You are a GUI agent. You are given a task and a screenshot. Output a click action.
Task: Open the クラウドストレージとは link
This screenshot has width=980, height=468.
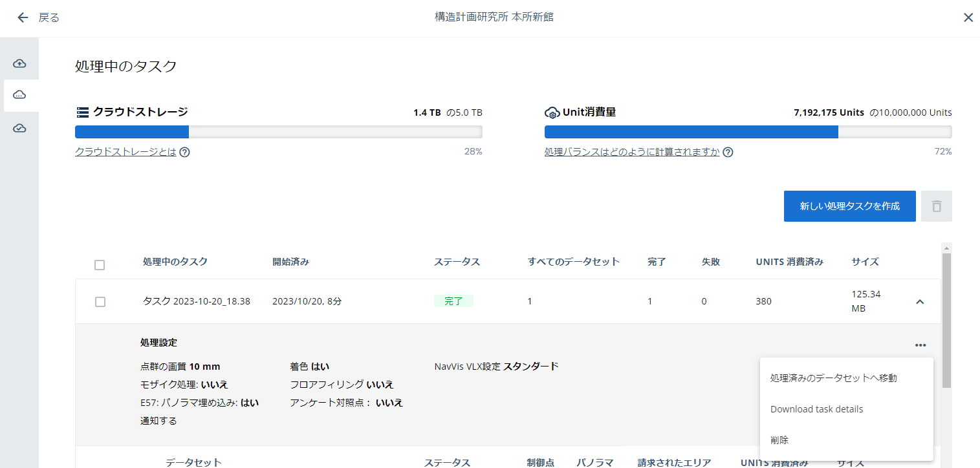125,152
